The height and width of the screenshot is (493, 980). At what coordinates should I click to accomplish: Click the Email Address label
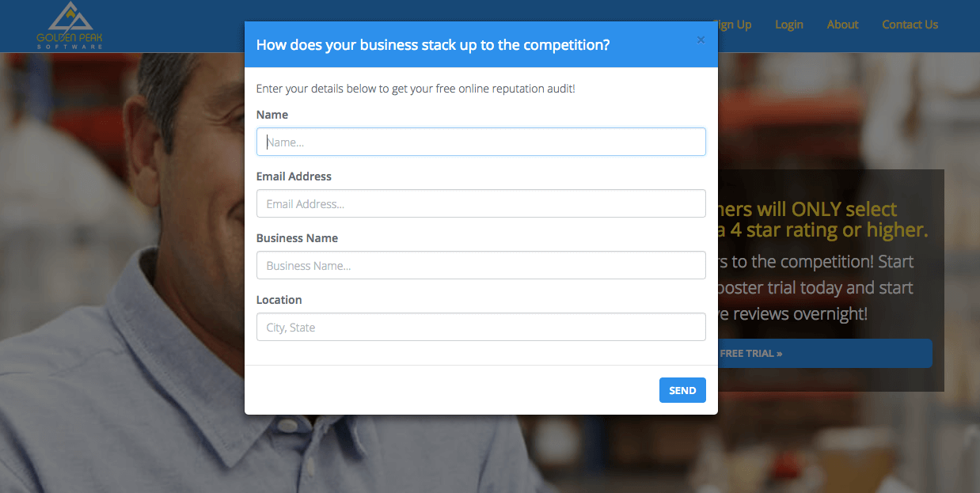pyautogui.click(x=294, y=176)
